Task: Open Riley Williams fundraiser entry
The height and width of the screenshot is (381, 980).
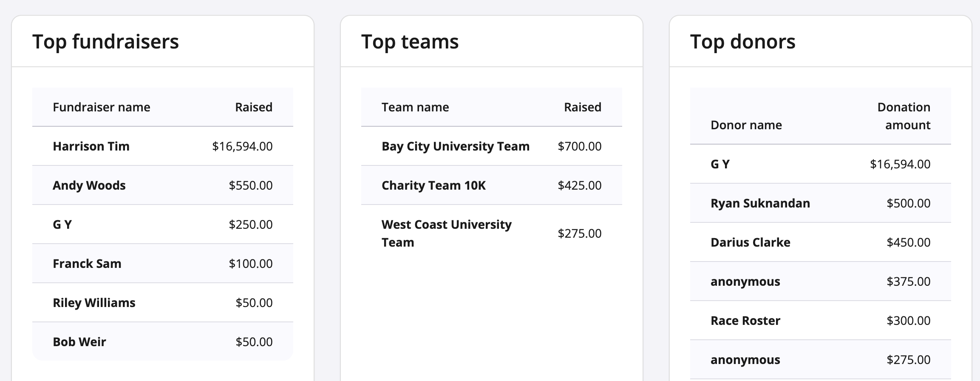Action: [94, 303]
